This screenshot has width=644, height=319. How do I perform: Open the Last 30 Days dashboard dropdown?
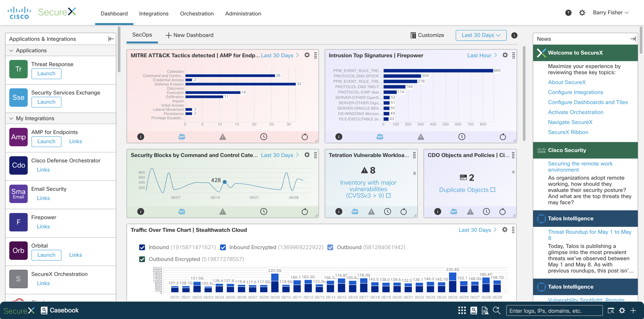coord(481,35)
